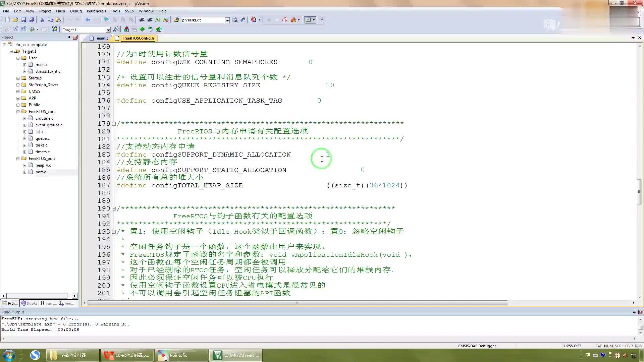Start debug session icon

tap(254, 20)
